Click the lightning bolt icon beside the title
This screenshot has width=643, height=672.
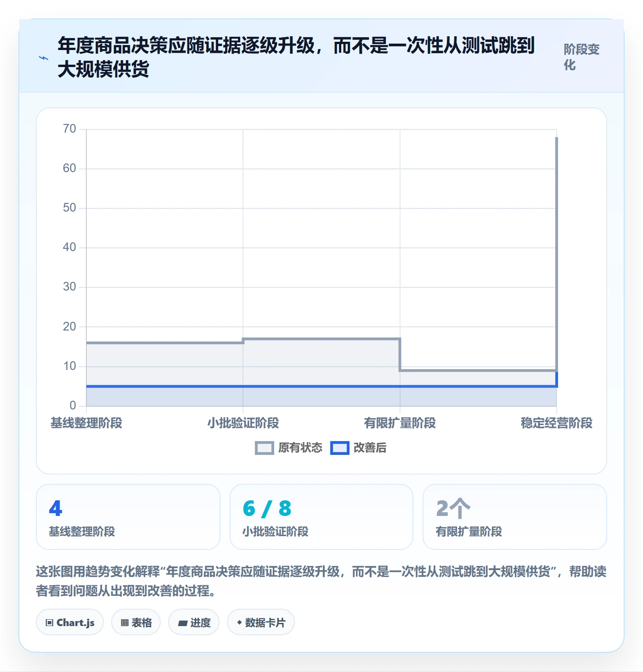[44, 58]
